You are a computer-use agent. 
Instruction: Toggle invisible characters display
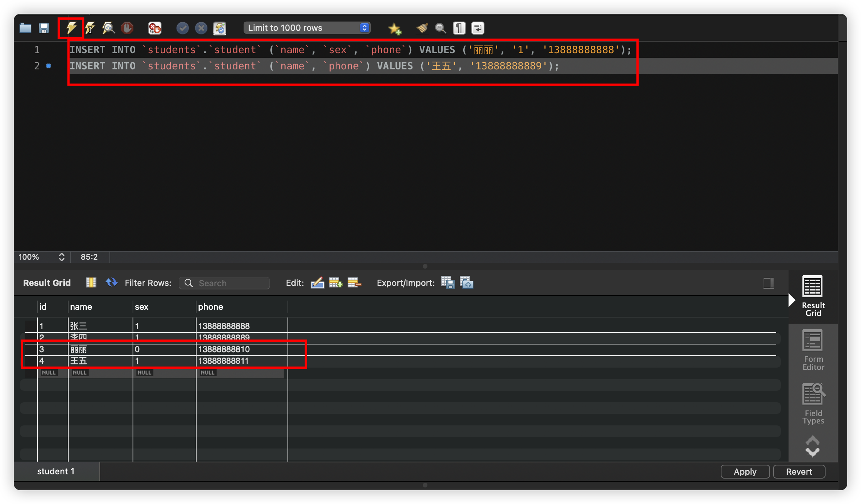[x=459, y=28]
